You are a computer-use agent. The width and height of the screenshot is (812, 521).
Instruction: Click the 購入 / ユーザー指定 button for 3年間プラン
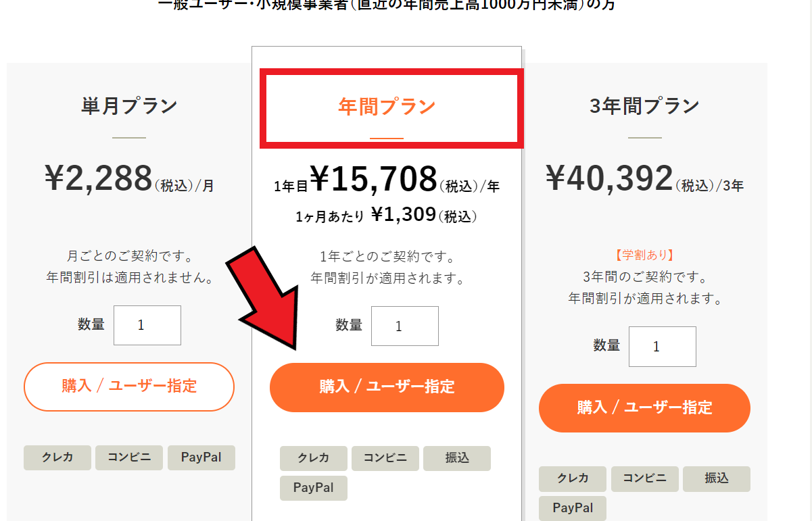pos(644,408)
